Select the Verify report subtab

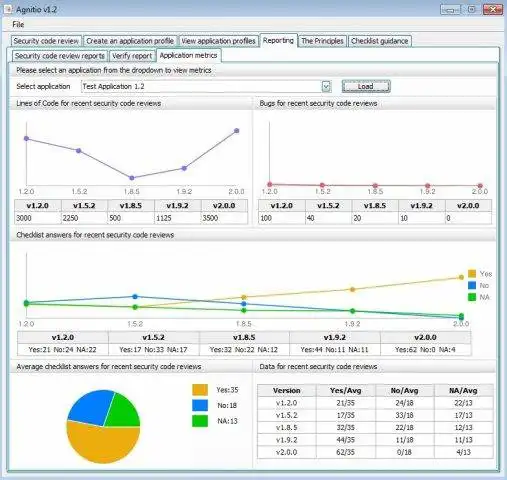(x=132, y=56)
